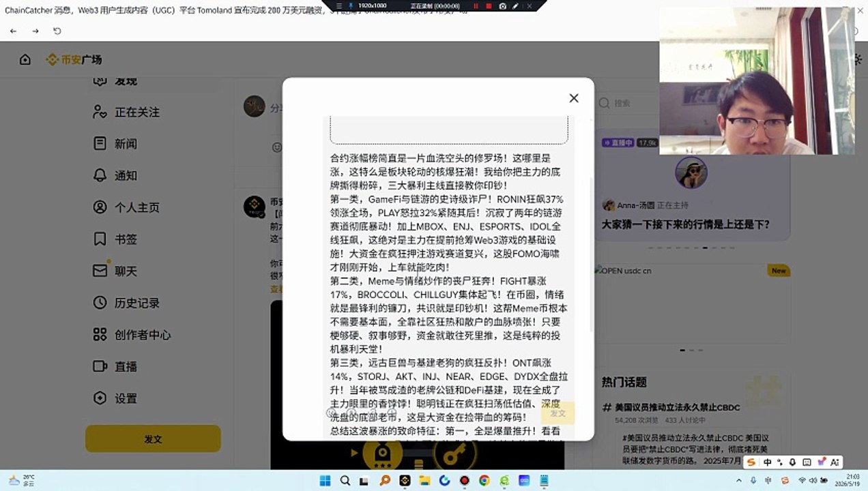Click the 正在关注 person icon
Viewport: 868px width, 491px height.
pyautogui.click(x=100, y=112)
